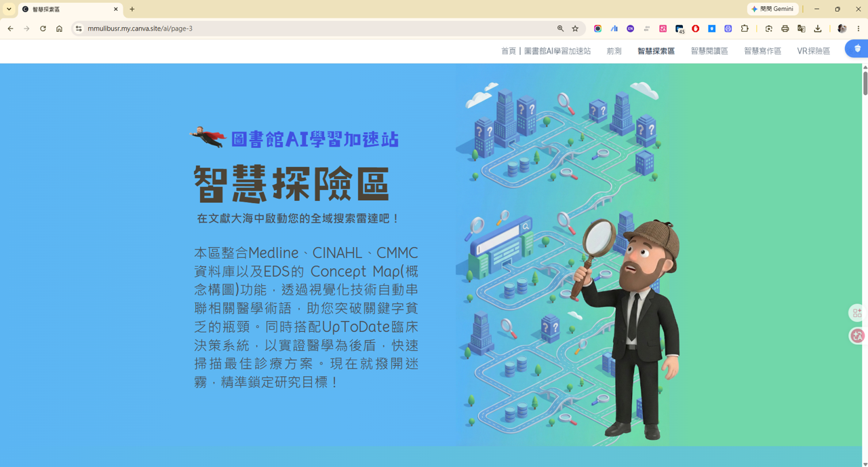Print this page using printer icon
Screen dimensions: 868x467
coord(785,29)
